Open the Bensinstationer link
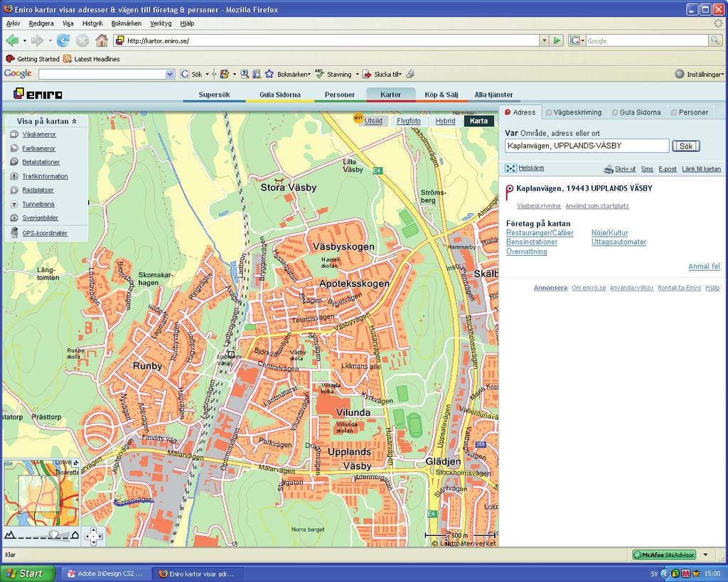The image size is (728, 582). pos(532,242)
